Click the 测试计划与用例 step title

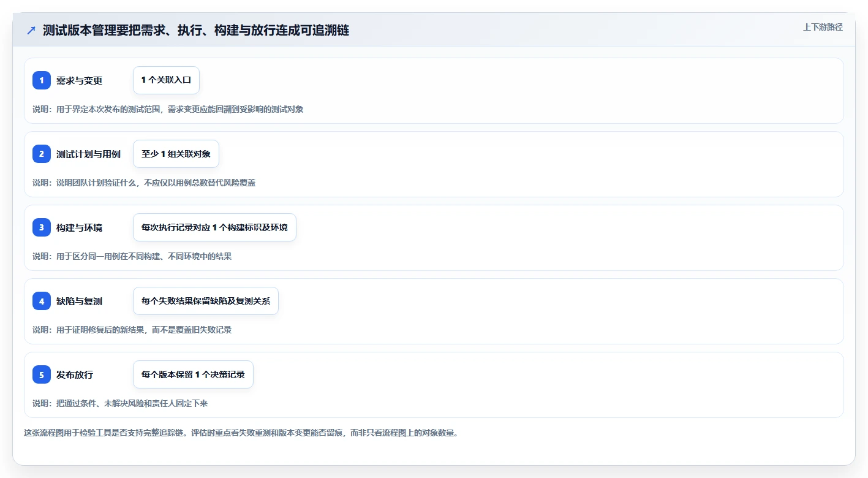pyautogui.click(x=88, y=154)
